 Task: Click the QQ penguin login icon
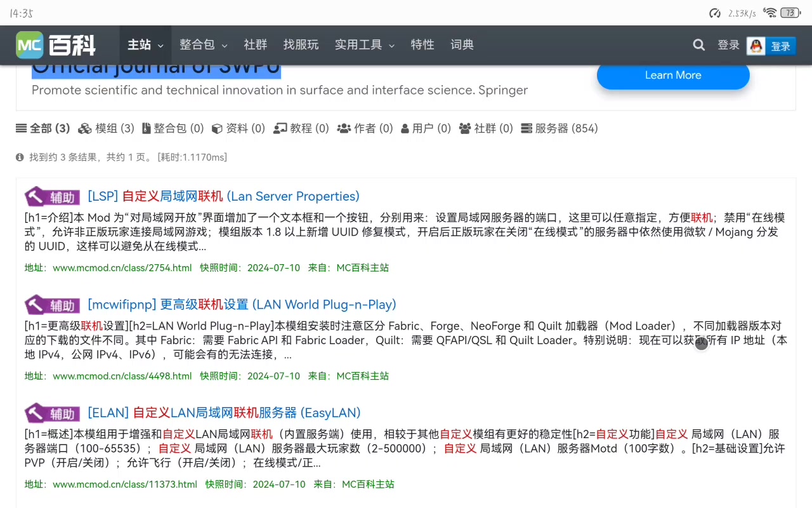[756, 46]
